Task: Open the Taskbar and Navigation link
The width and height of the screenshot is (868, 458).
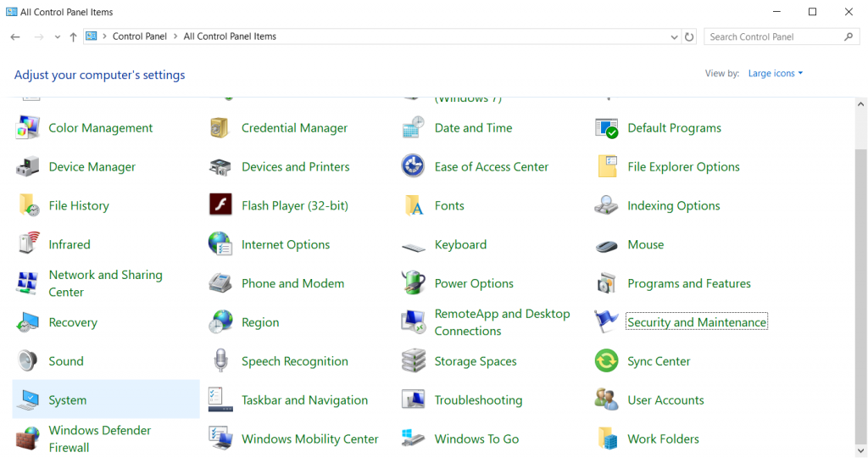Action: click(x=304, y=399)
